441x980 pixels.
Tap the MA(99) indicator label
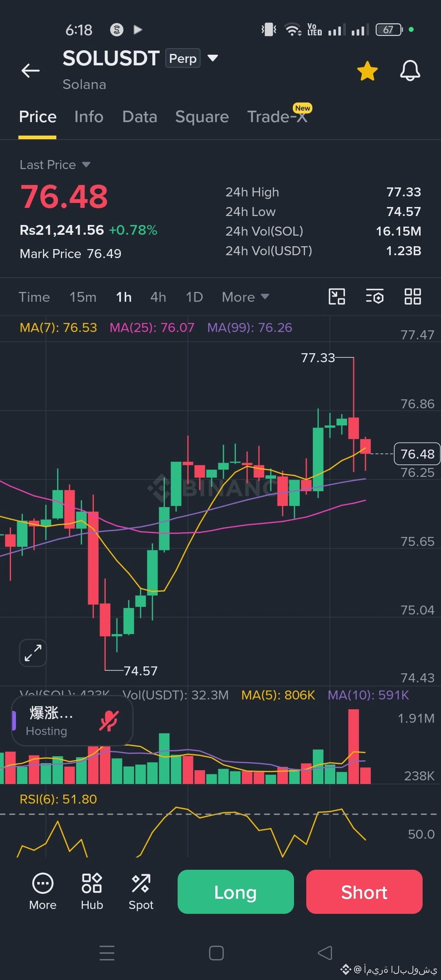coord(249,327)
